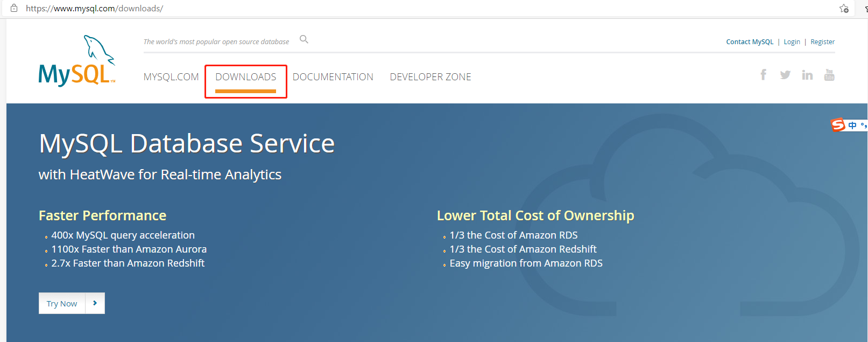This screenshot has height=342, width=868.
Task: Click the MySQL Database Service heading
Action: [187, 144]
